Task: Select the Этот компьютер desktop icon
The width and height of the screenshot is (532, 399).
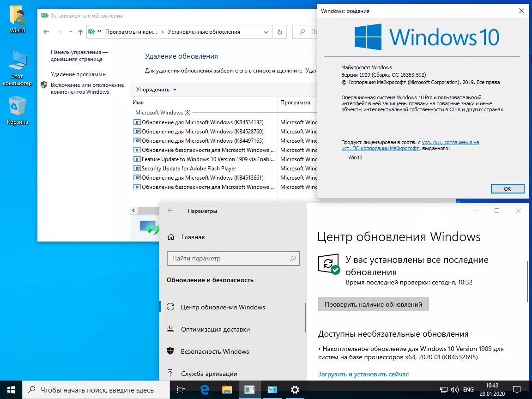Action: pos(17,68)
